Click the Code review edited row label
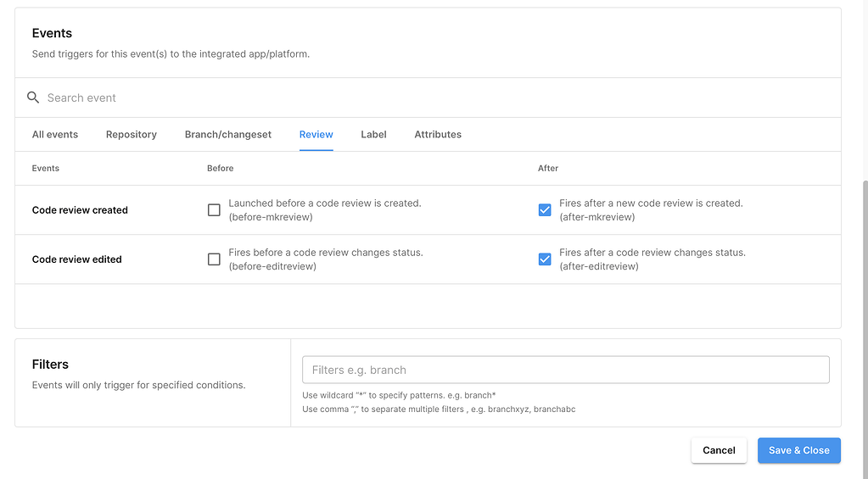The width and height of the screenshot is (868, 479). click(77, 259)
